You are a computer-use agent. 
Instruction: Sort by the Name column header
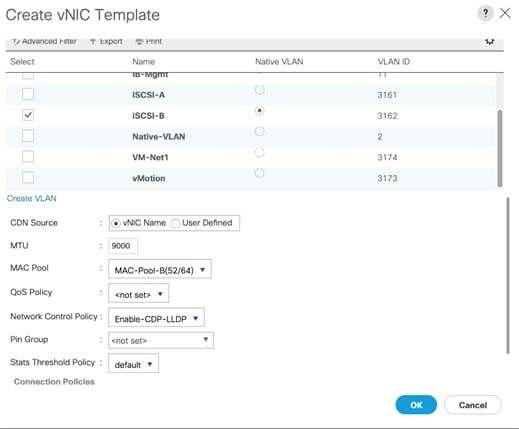tap(143, 62)
